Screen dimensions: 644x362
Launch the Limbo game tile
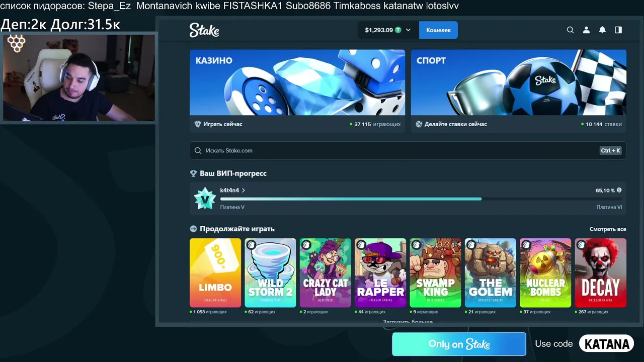click(x=215, y=273)
